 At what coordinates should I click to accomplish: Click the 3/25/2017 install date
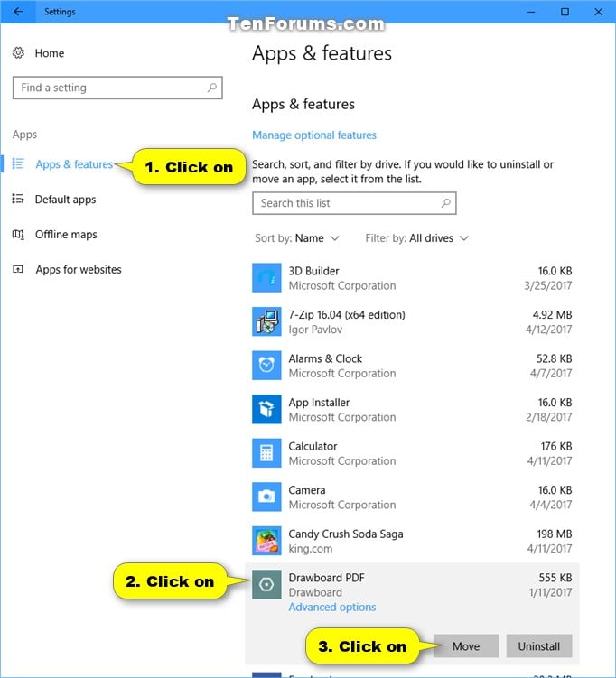(x=548, y=286)
